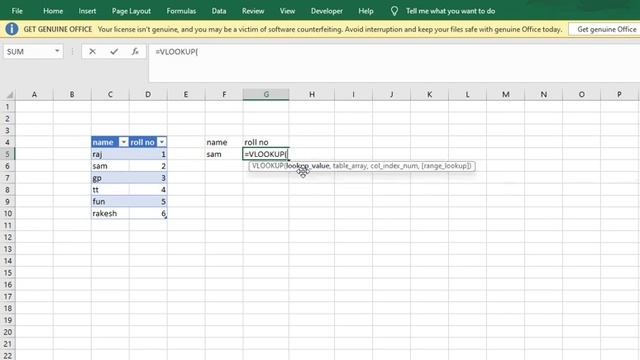Open filter dropdown on name header
Viewport: 640px width, 360px height.
[x=123, y=142]
